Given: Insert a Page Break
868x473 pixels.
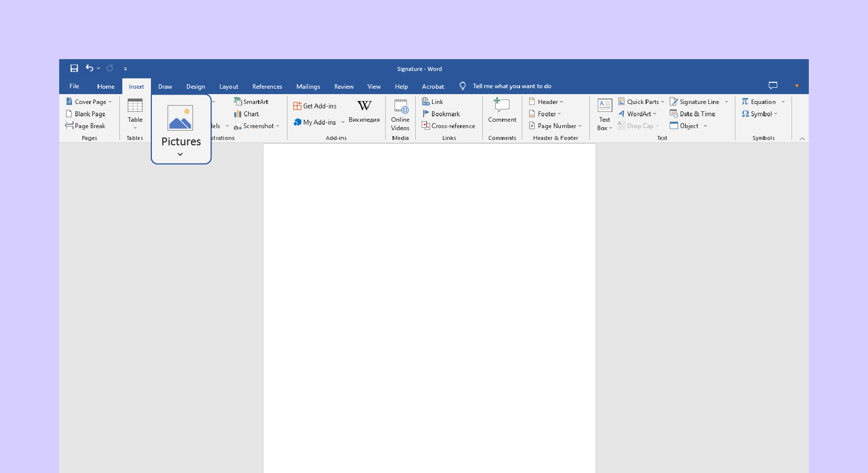Looking at the screenshot, I should tap(86, 126).
